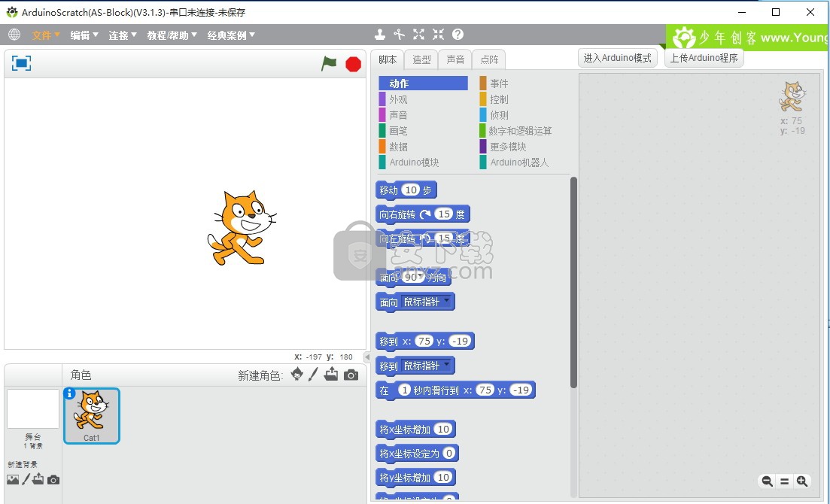Select the duplicate stamp tool
The image size is (830, 504).
[x=379, y=35]
